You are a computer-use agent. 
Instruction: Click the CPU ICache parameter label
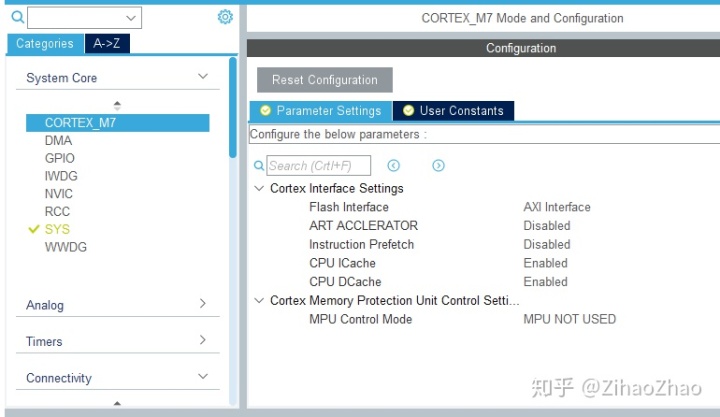pyautogui.click(x=343, y=263)
